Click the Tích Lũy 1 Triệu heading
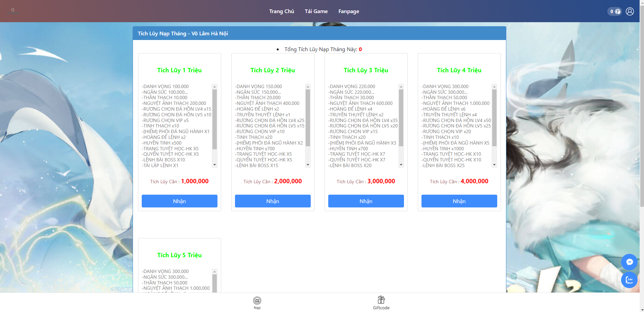644x312 pixels. [x=179, y=70]
